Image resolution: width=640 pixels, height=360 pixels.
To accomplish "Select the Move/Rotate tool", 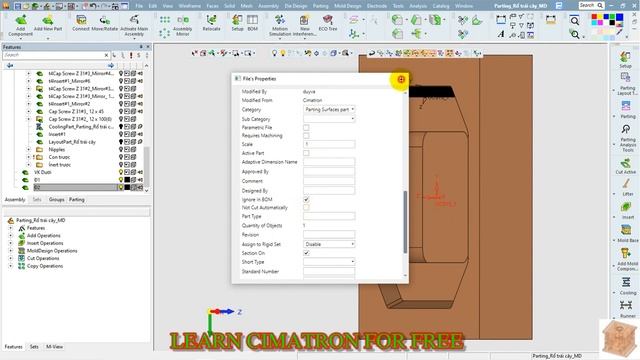I will coord(104,23).
